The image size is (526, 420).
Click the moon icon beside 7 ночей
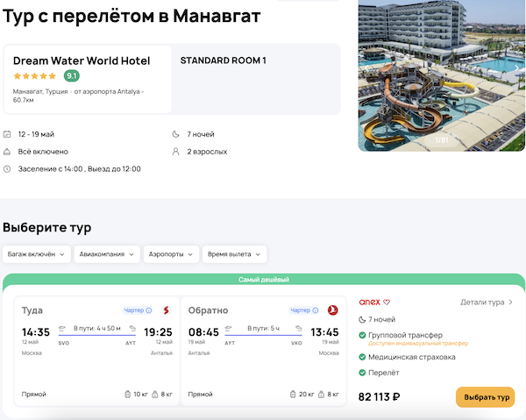(x=175, y=134)
